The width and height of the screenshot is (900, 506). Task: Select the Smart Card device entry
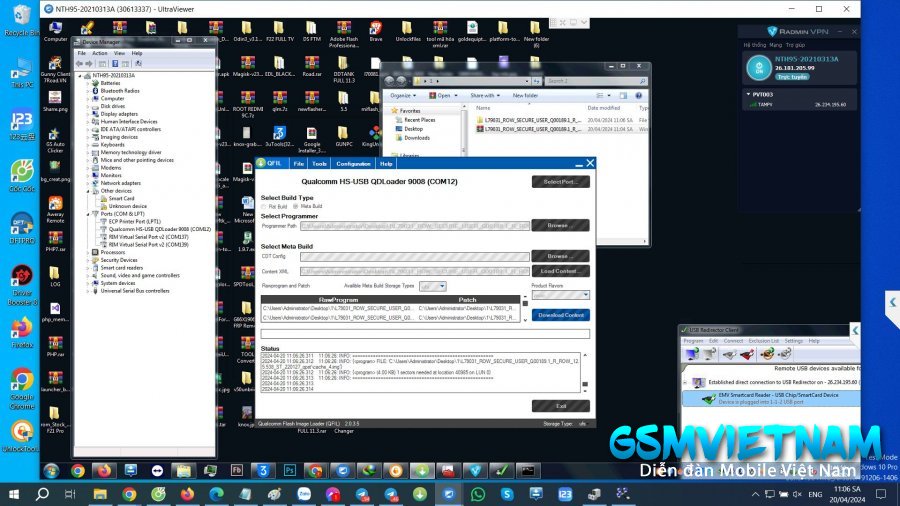pos(121,198)
